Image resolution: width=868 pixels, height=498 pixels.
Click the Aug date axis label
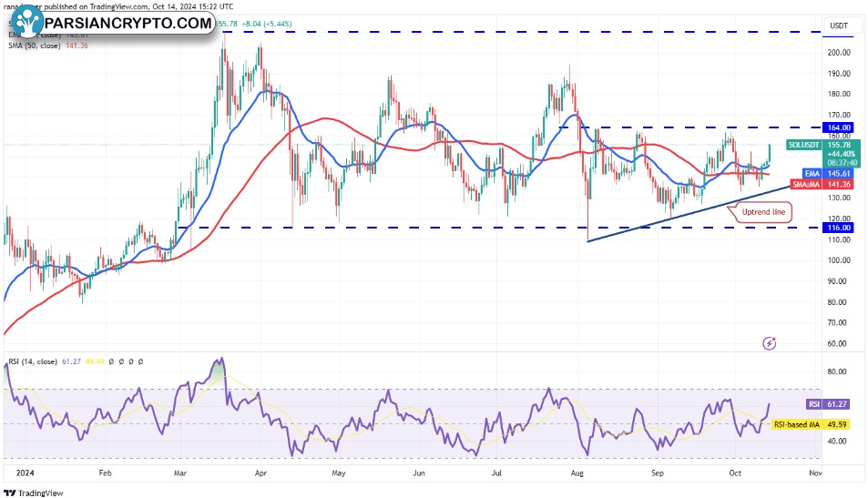(577, 473)
